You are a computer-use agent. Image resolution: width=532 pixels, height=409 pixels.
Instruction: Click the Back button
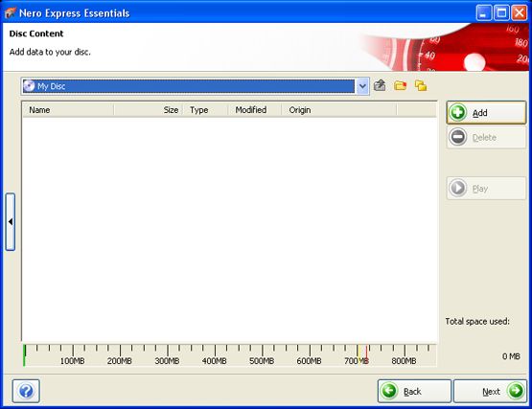[414, 391]
